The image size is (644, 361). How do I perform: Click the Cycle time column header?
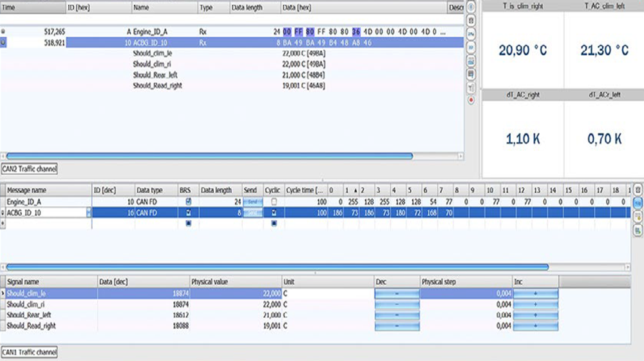305,190
